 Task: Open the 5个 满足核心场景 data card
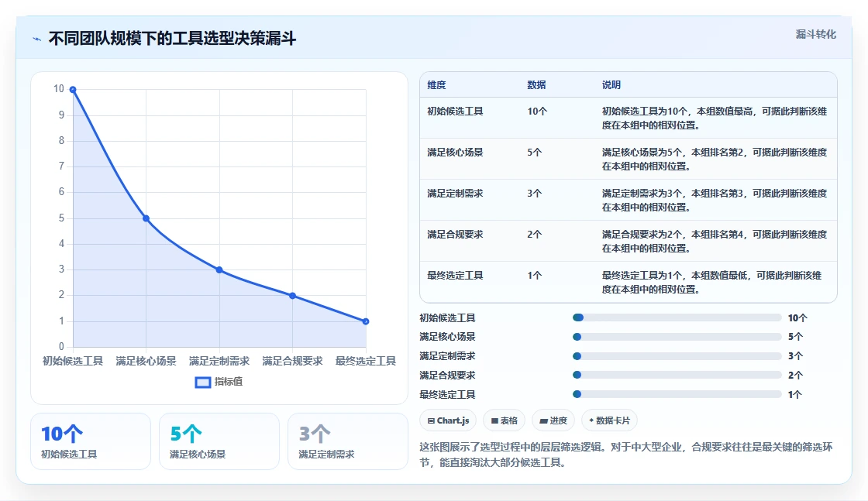[x=219, y=441]
